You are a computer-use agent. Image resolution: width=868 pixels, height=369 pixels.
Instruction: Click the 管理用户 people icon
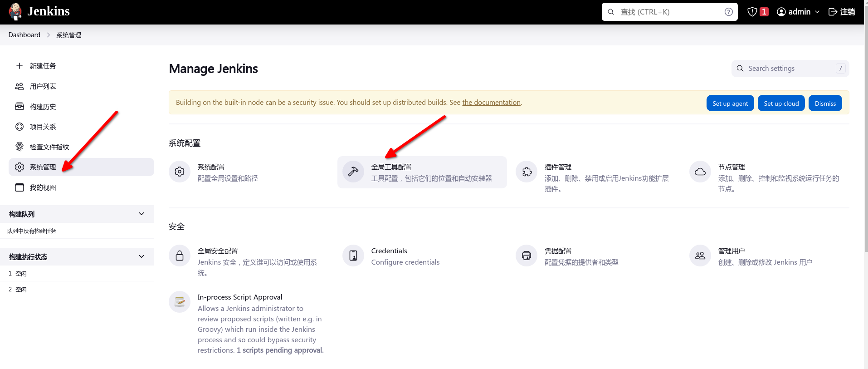click(700, 256)
